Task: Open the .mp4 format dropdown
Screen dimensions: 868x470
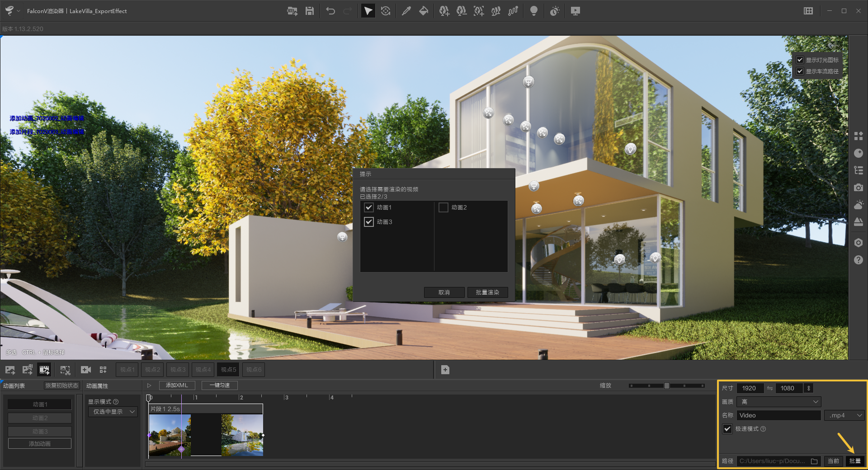Action: coord(844,415)
